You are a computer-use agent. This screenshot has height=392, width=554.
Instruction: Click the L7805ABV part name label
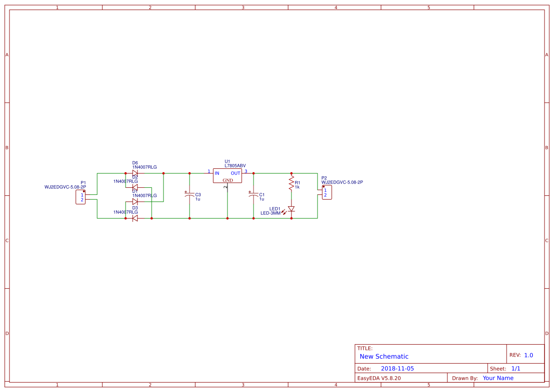click(x=235, y=166)
